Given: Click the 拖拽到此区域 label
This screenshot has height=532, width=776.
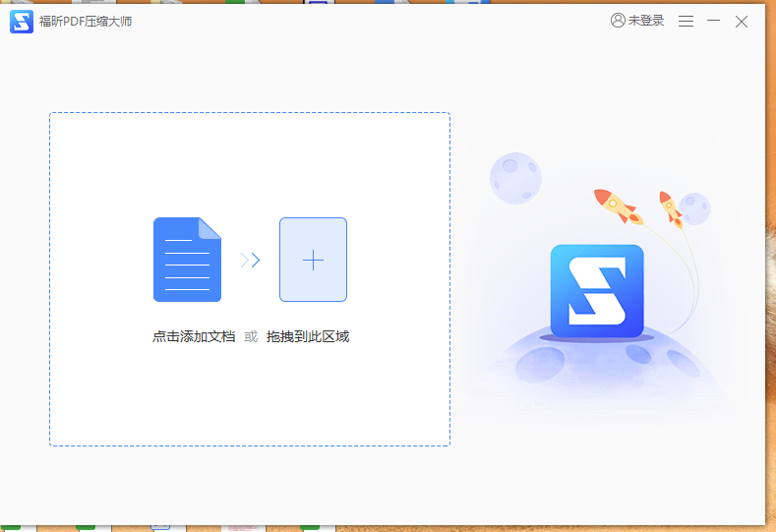Looking at the screenshot, I should [308, 336].
